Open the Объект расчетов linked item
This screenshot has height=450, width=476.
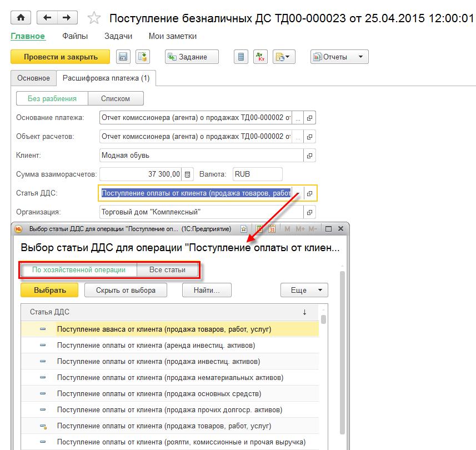click(309, 137)
